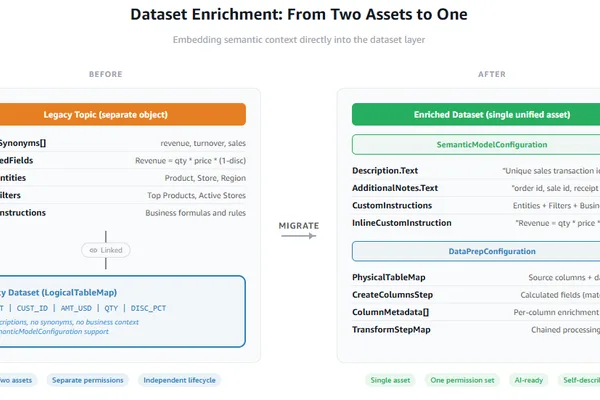
Task: Click the MIGRATE arrow
Action: [x=299, y=236]
